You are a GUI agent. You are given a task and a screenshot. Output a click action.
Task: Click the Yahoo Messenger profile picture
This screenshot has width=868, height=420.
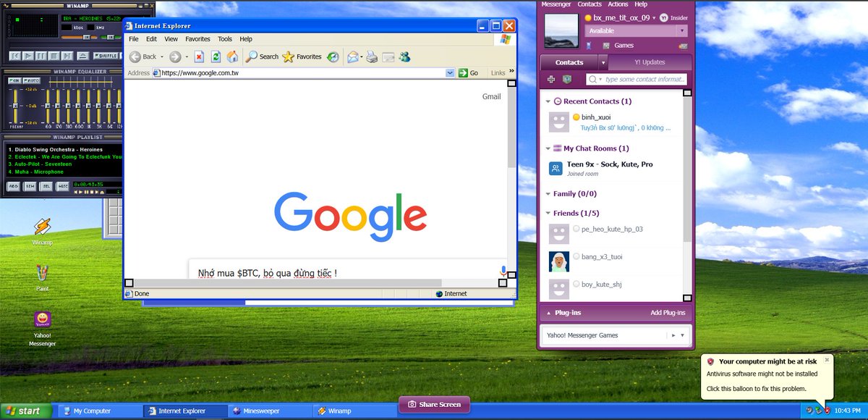coord(561,31)
